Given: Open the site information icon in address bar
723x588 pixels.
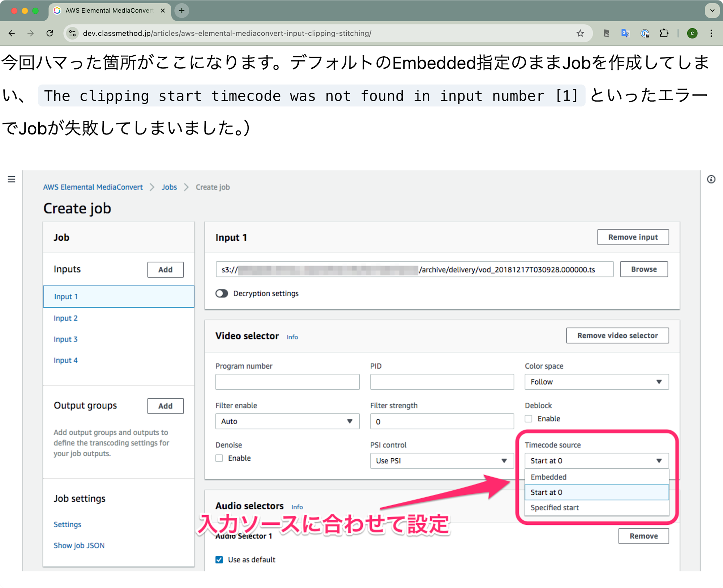Looking at the screenshot, I should (73, 33).
